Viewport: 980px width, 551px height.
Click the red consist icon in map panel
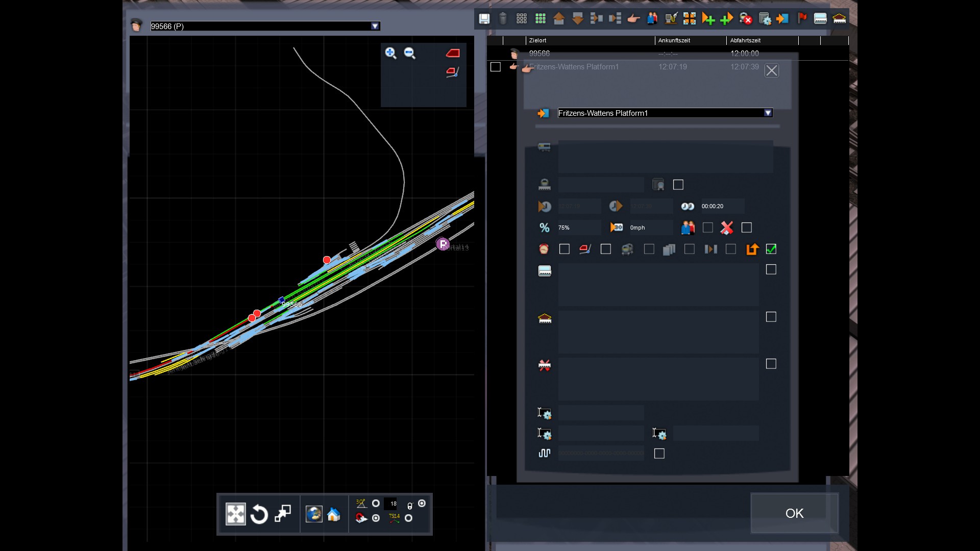tap(453, 53)
